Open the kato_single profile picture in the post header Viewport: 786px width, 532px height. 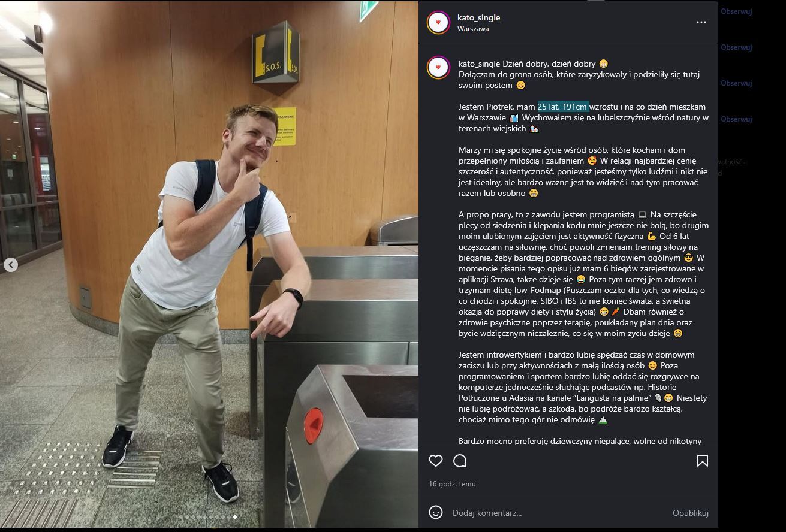click(438, 23)
